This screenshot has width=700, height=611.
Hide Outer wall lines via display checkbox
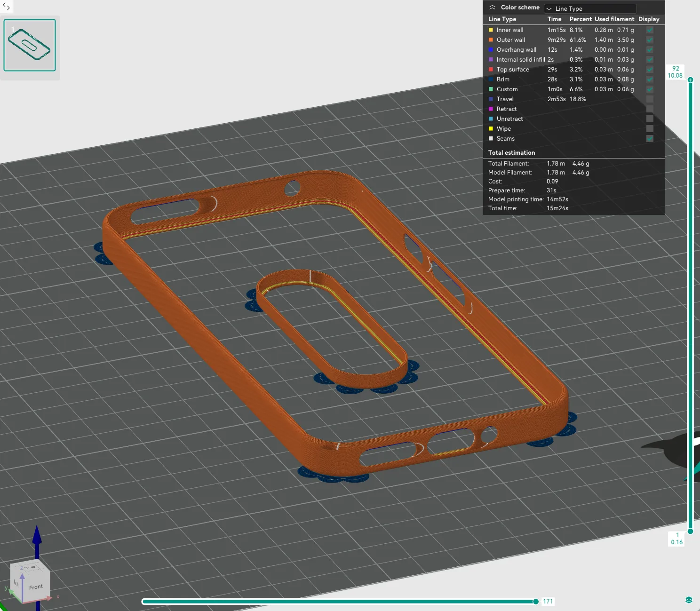(x=650, y=40)
